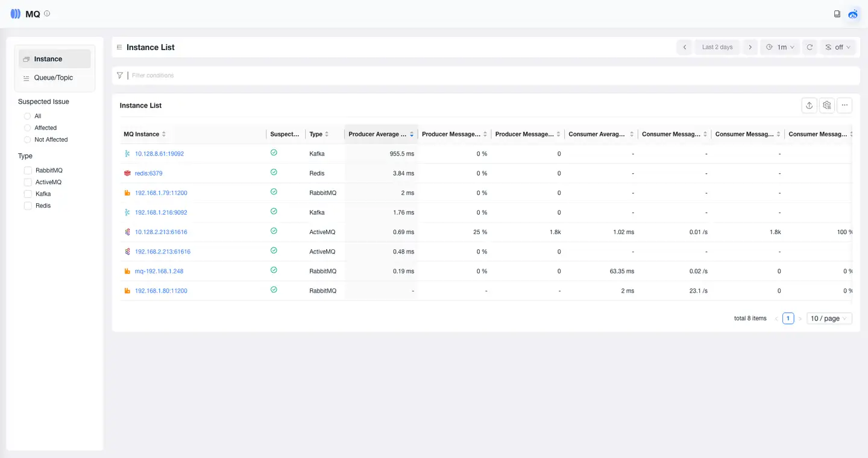Click the refresh icon in the toolbar

810,47
